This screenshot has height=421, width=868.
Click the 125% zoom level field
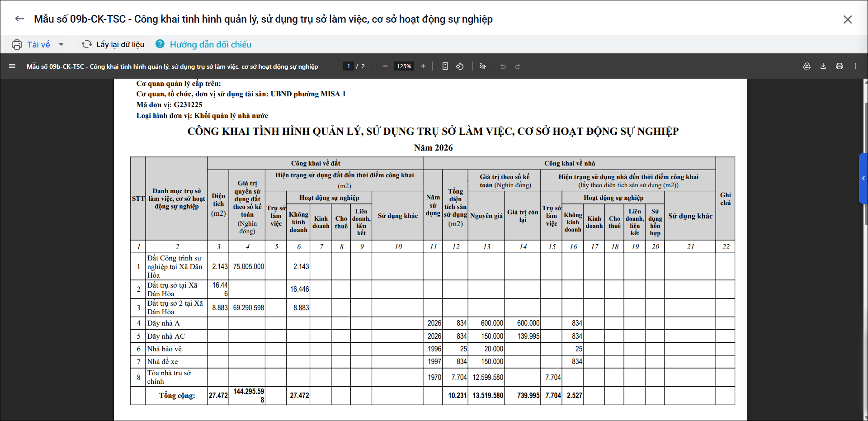(404, 66)
